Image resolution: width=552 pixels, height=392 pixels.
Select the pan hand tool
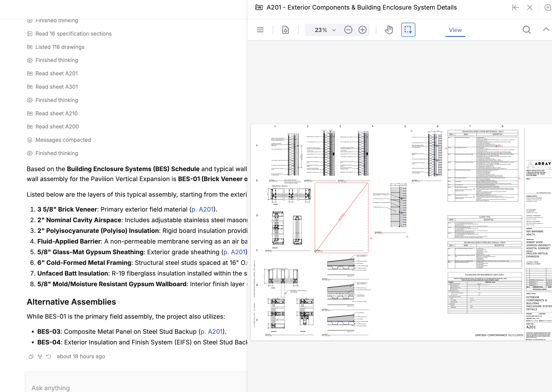[389, 30]
